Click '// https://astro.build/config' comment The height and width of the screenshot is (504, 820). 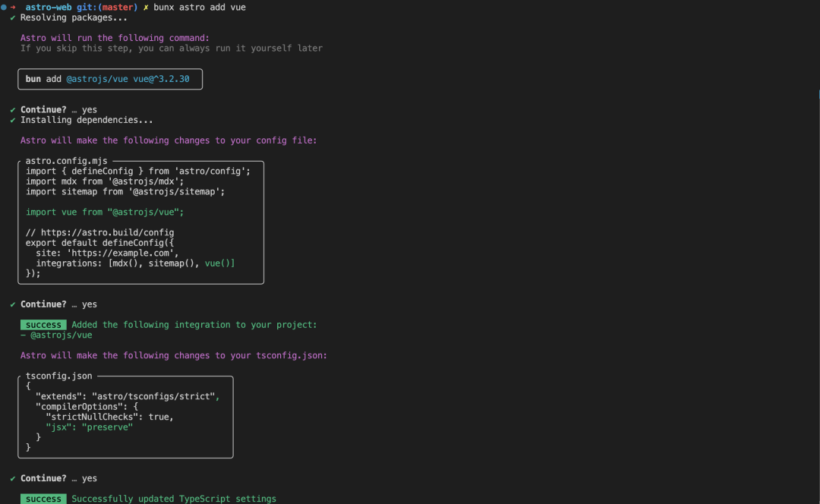pos(100,233)
